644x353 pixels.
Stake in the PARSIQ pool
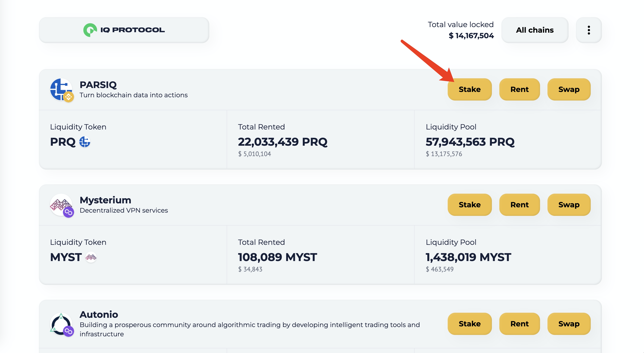pos(469,89)
